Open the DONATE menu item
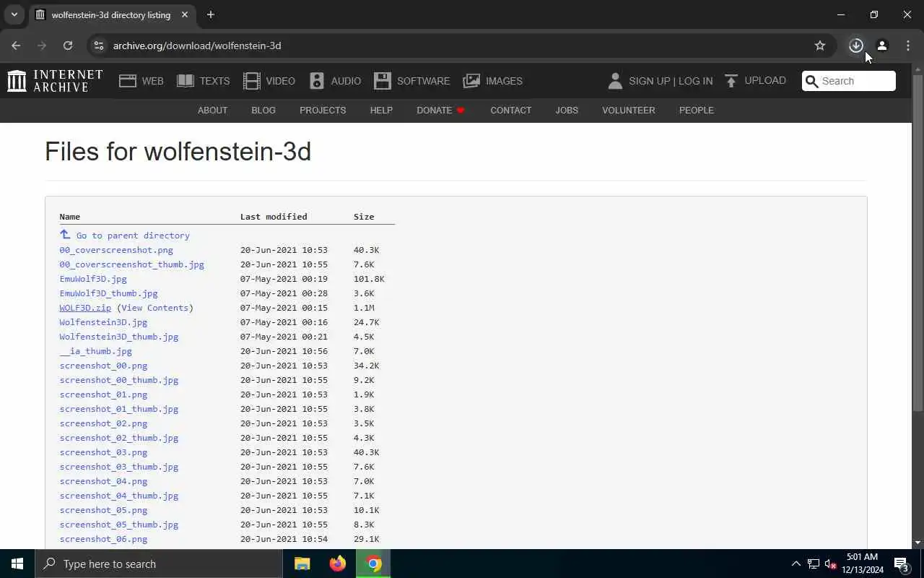 pyautogui.click(x=440, y=110)
